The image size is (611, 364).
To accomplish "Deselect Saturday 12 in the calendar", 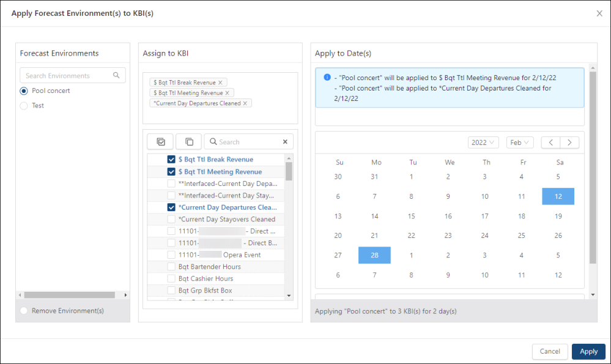I will [x=558, y=196].
